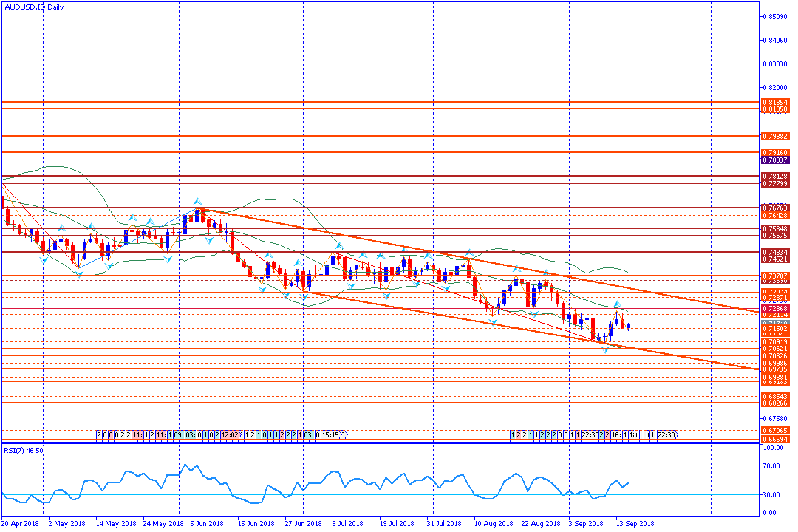Select the 0.76428 price level label
The image size is (798, 532).
(x=774, y=215)
